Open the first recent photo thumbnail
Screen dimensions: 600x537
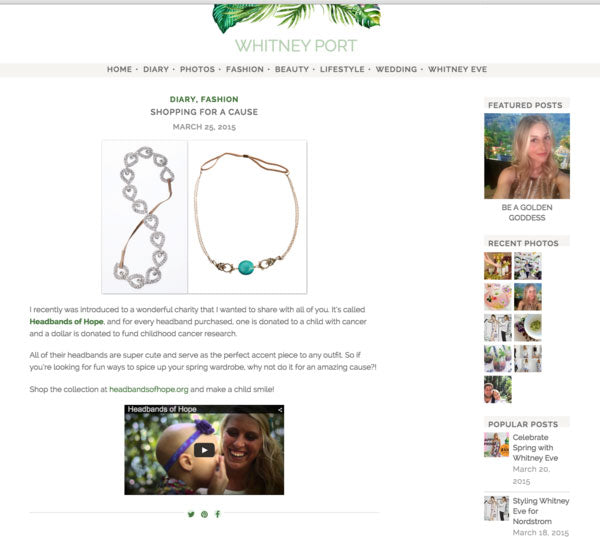point(497,266)
